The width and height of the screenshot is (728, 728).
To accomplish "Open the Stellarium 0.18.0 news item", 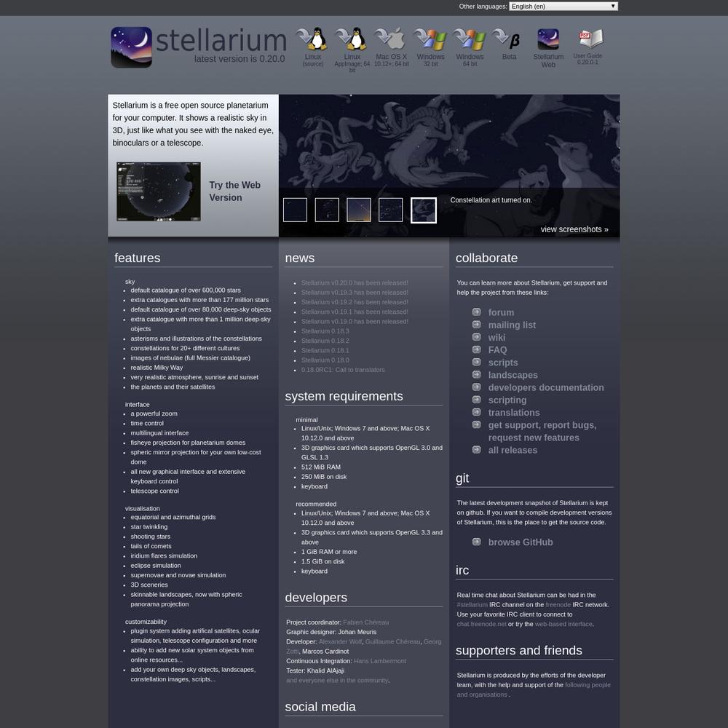I will point(325,360).
